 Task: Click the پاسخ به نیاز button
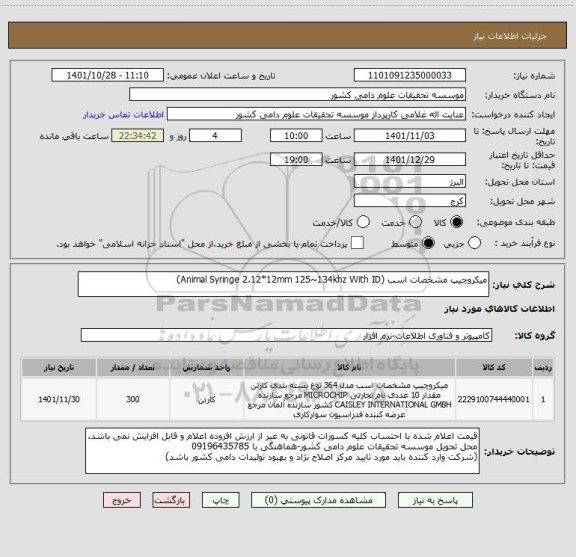point(435,500)
